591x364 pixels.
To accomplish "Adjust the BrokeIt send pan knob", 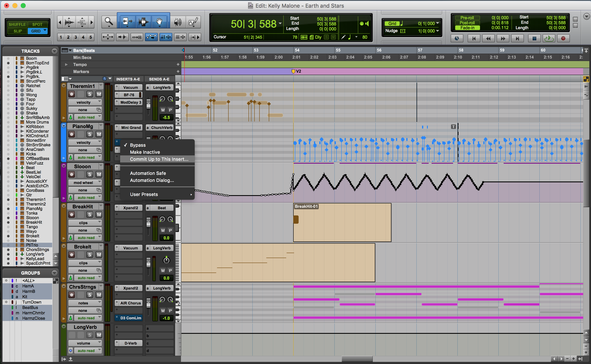I will pos(166,260).
